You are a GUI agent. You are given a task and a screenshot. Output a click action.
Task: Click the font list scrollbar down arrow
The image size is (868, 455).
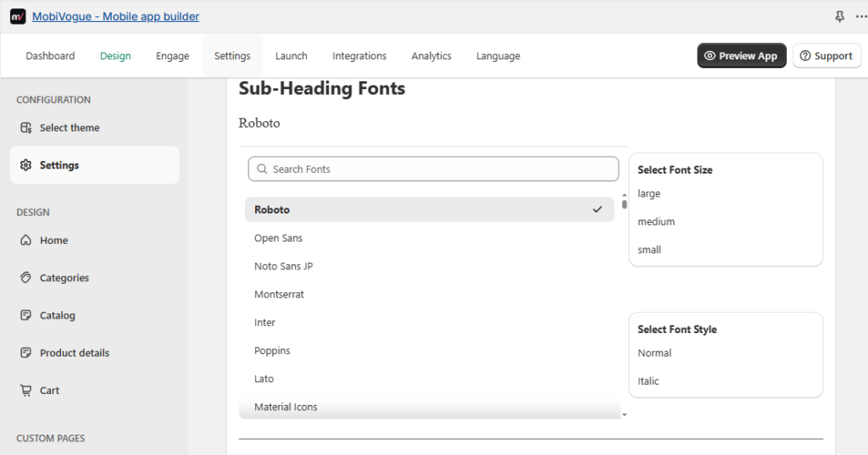625,414
